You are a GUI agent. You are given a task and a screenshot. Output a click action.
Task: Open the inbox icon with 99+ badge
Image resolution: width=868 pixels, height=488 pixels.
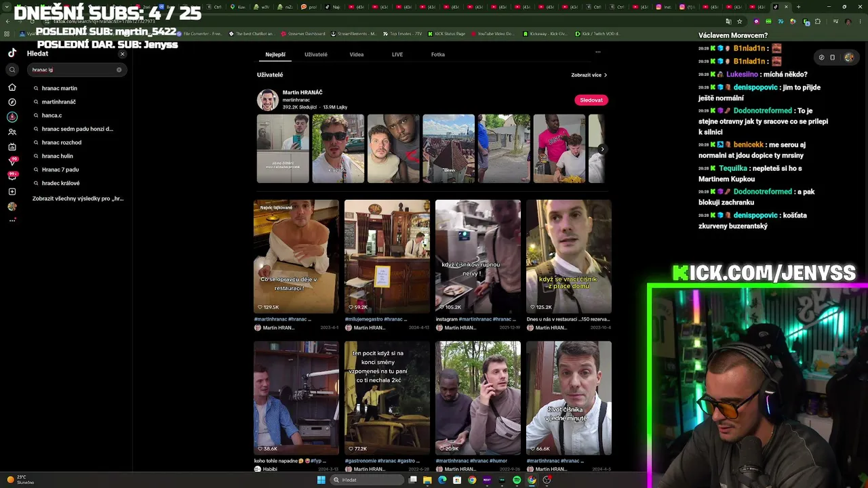(12, 176)
